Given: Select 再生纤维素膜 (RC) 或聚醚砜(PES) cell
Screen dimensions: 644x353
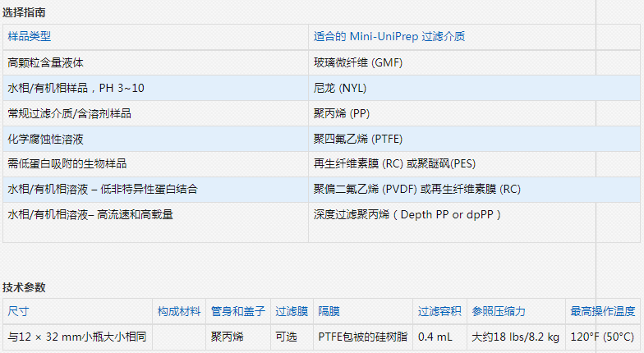Looking at the screenshot, I should coord(394,163).
